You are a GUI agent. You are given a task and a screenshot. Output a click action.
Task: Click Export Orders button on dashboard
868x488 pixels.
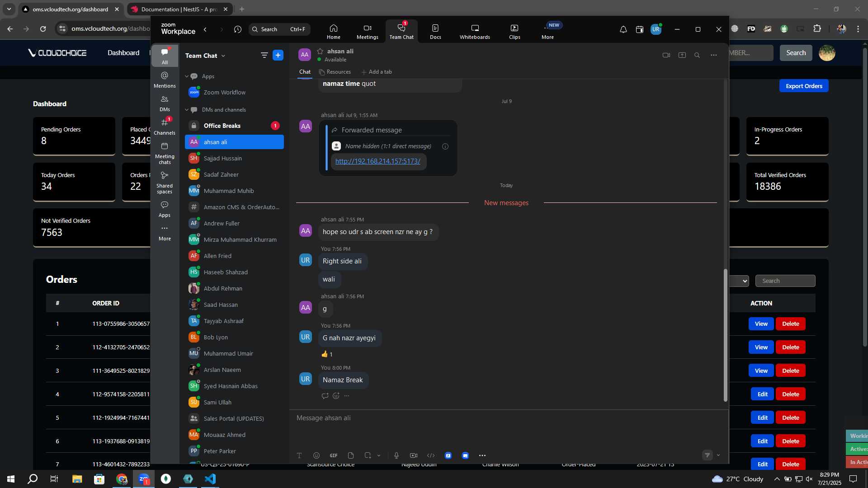pos(804,86)
